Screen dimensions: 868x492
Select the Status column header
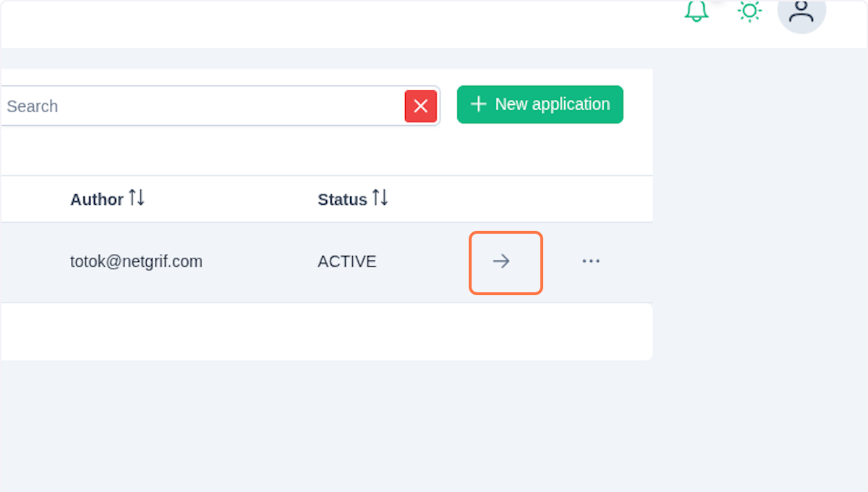click(341, 199)
